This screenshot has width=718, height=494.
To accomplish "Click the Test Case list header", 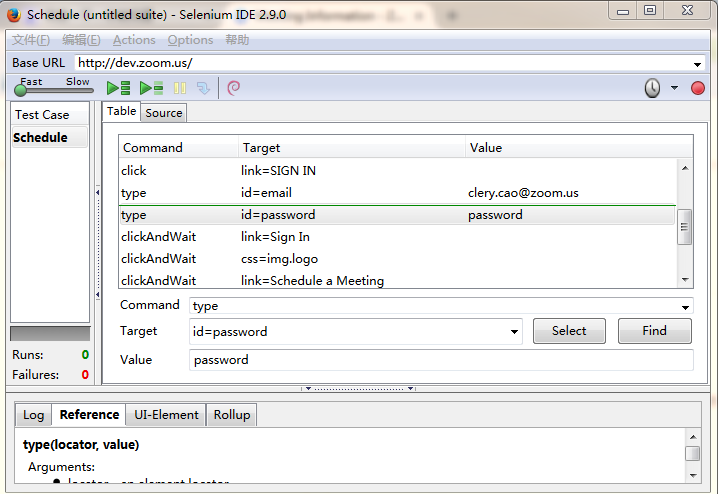I will coord(49,114).
